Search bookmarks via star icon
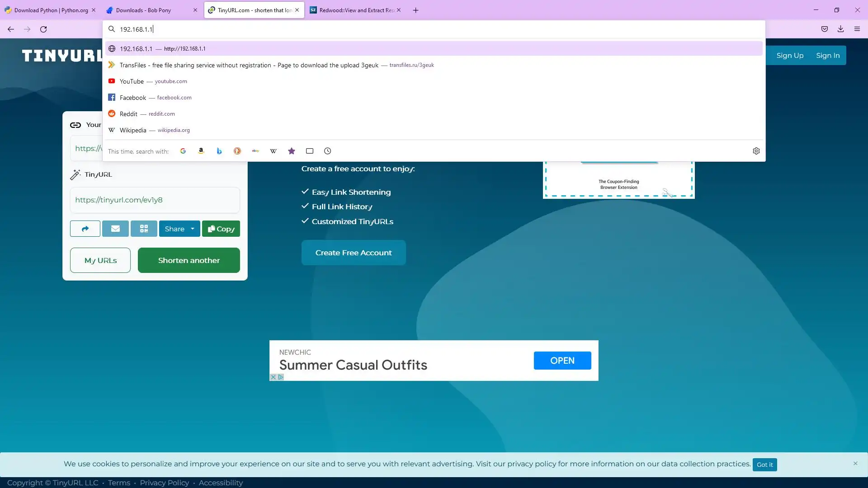Screen dimensions: 868x488 [x=292, y=151]
